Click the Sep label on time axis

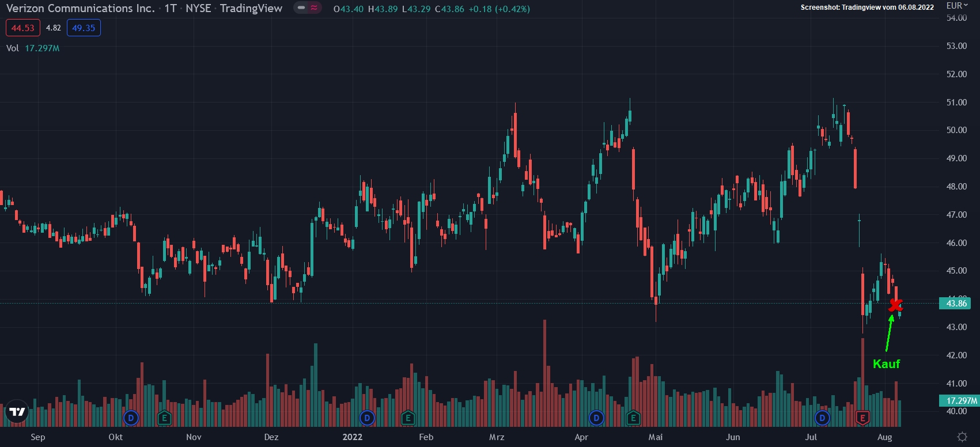38,437
